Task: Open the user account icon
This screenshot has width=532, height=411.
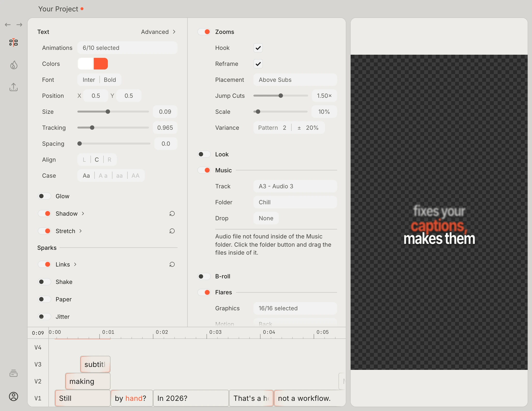Action: tap(14, 396)
